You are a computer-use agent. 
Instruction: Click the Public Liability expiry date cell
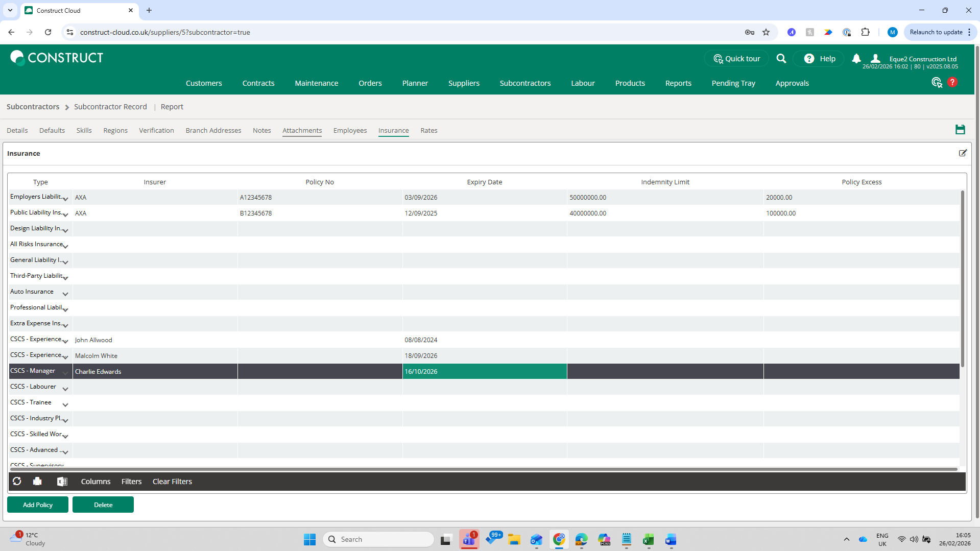485,213
